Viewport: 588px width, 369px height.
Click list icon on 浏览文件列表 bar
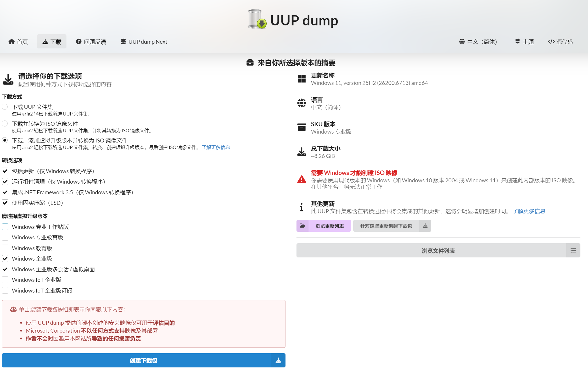(x=573, y=250)
